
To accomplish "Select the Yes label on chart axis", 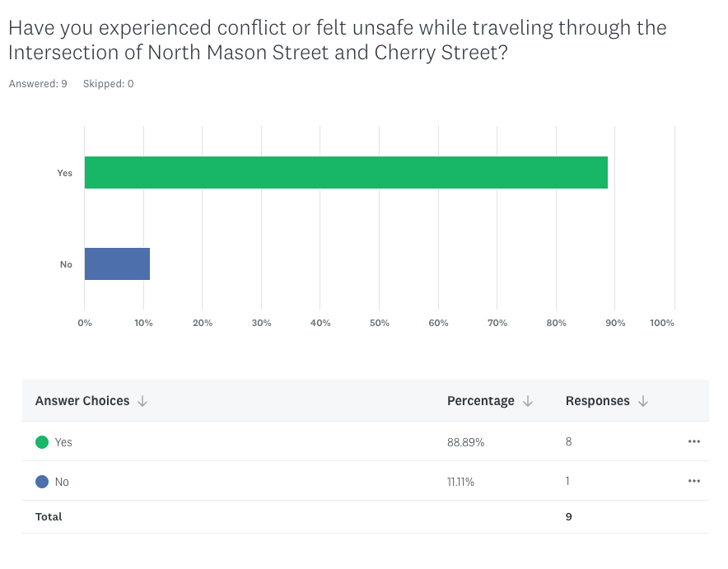I will pos(64,173).
